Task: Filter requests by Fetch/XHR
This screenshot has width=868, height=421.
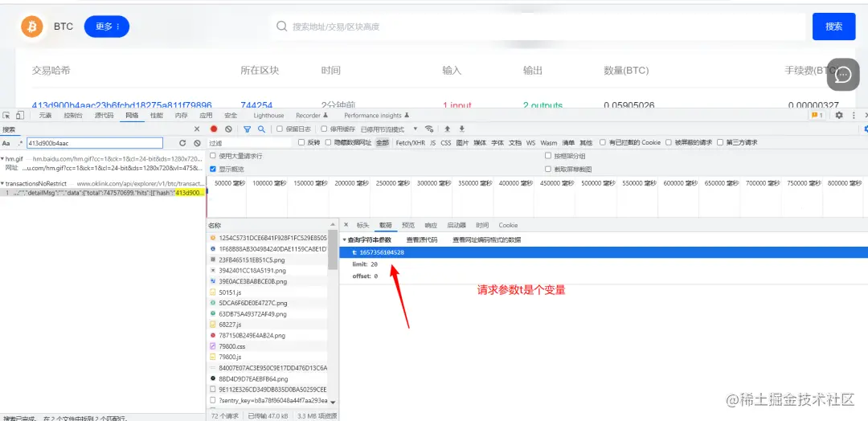Action: point(411,143)
